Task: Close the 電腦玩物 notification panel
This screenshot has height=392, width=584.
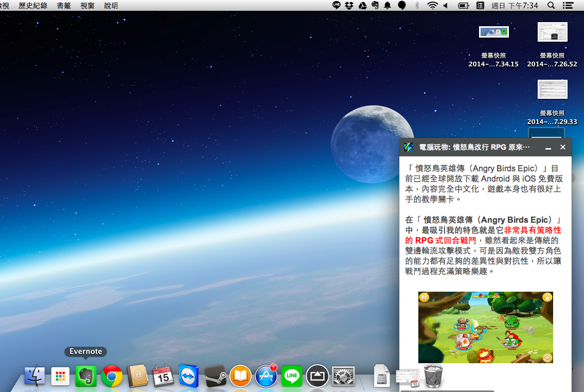Action: click(563, 148)
